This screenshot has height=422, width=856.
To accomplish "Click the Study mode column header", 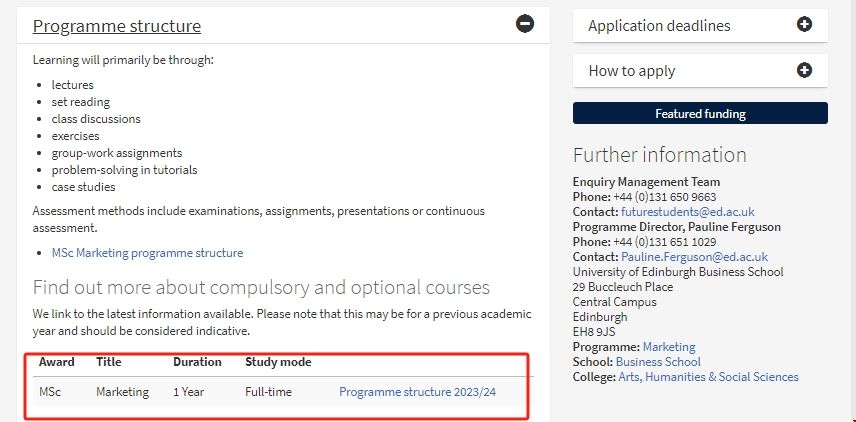I will click(278, 362).
